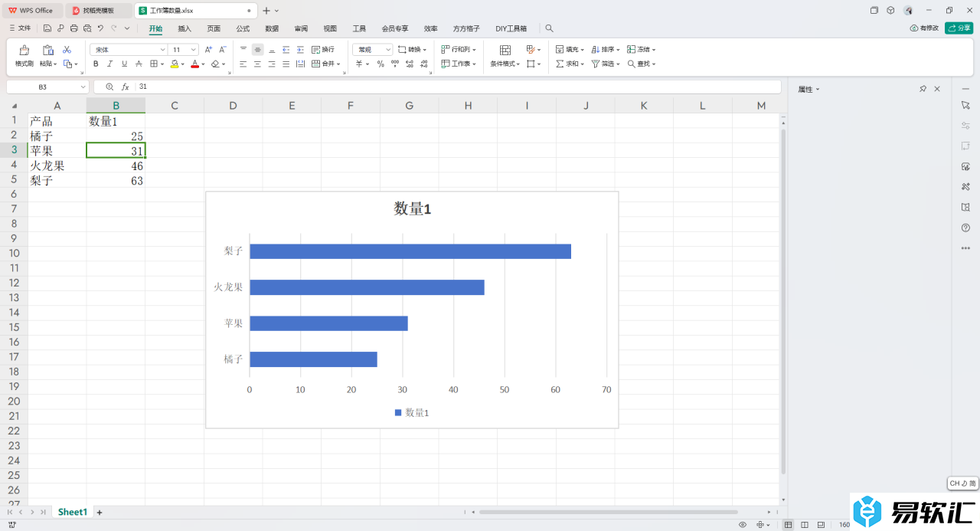Switch to Page Layout view icon in status bar

pyautogui.click(x=804, y=525)
